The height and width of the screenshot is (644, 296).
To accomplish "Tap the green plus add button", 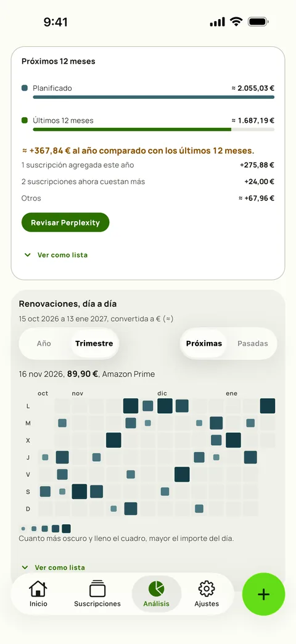I will pyautogui.click(x=263, y=595).
